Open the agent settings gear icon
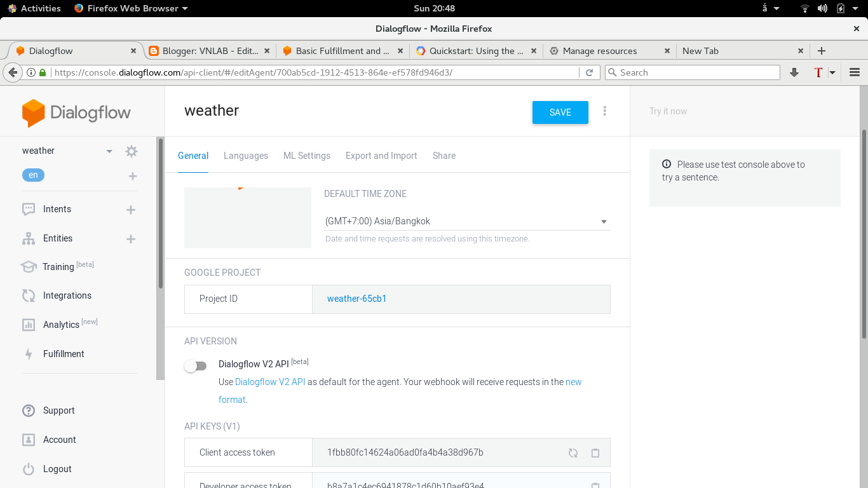This screenshot has width=868, height=488. 132,151
